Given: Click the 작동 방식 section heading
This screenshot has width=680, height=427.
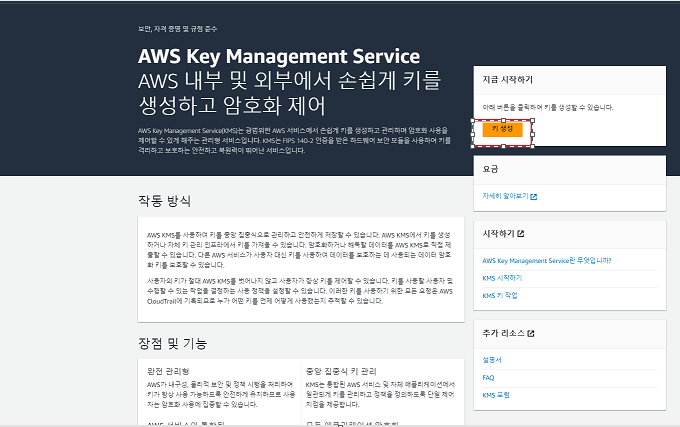Looking at the screenshot, I should click(x=165, y=201).
